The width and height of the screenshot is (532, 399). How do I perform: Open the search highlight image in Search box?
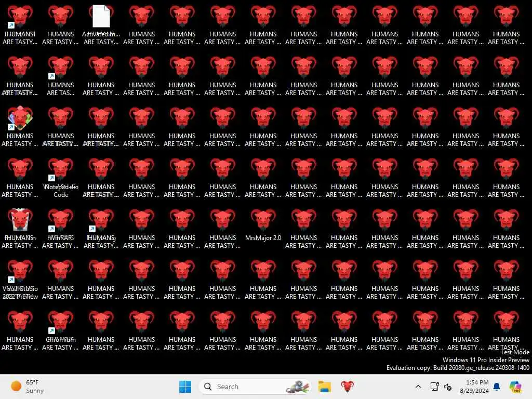tap(297, 387)
